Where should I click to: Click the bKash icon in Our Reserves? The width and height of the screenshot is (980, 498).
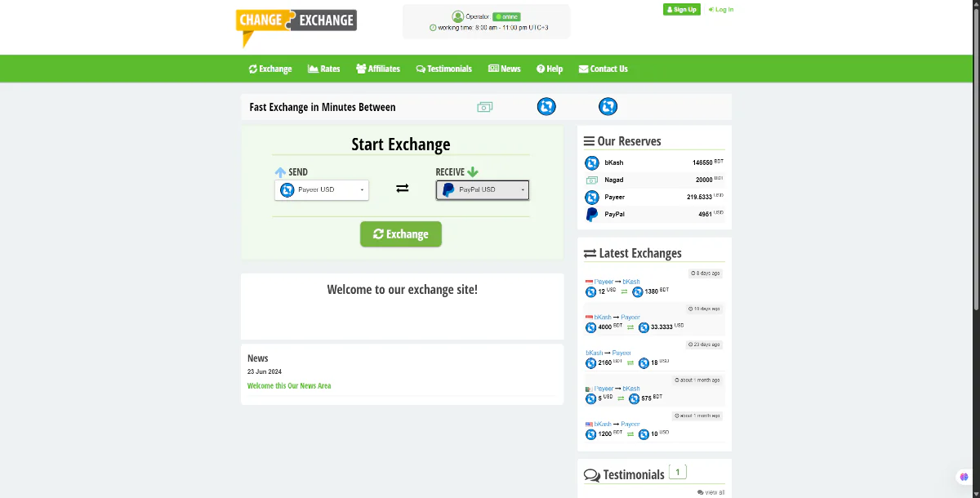pos(592,162)
